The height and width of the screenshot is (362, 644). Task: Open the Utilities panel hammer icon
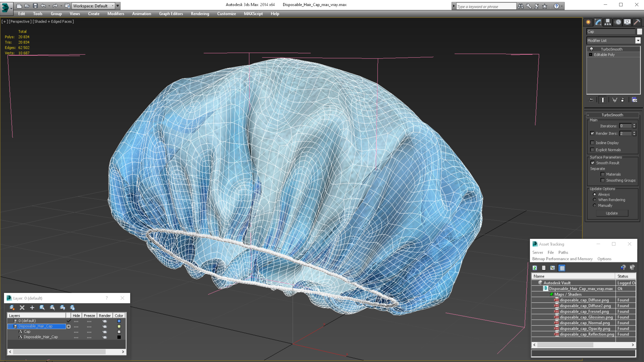[637, 22]
